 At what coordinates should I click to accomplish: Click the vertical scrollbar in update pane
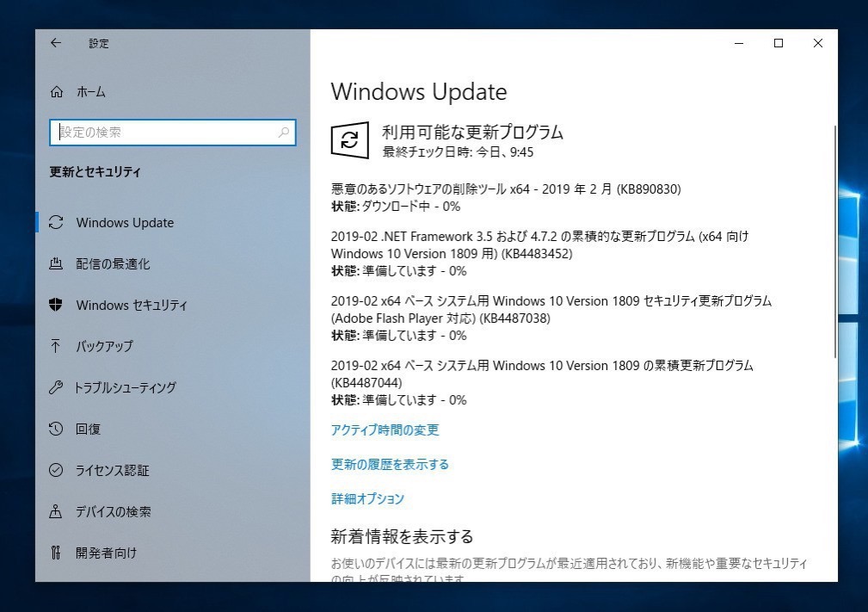834,241
